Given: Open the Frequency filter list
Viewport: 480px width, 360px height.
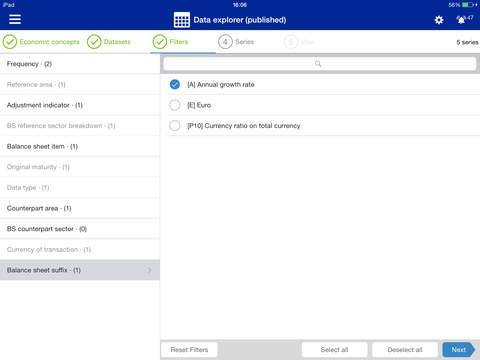Looking at the screenshot, I should point(80,64).
